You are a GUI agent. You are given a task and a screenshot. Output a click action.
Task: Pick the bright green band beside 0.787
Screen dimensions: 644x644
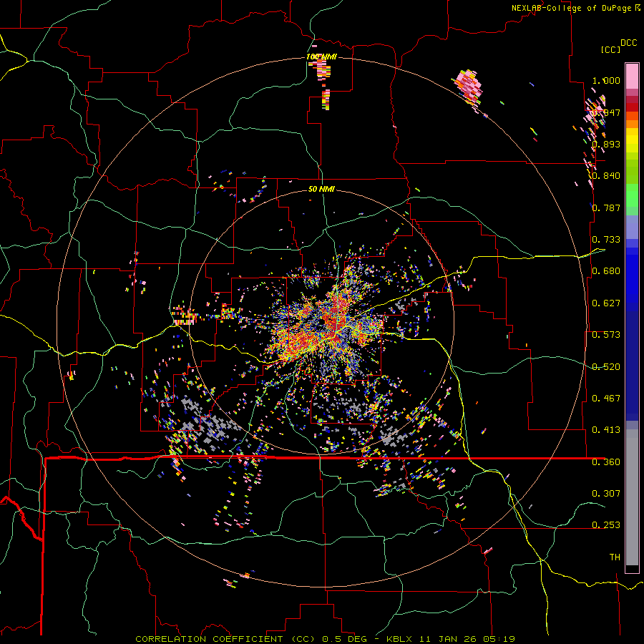coord(632,195)
